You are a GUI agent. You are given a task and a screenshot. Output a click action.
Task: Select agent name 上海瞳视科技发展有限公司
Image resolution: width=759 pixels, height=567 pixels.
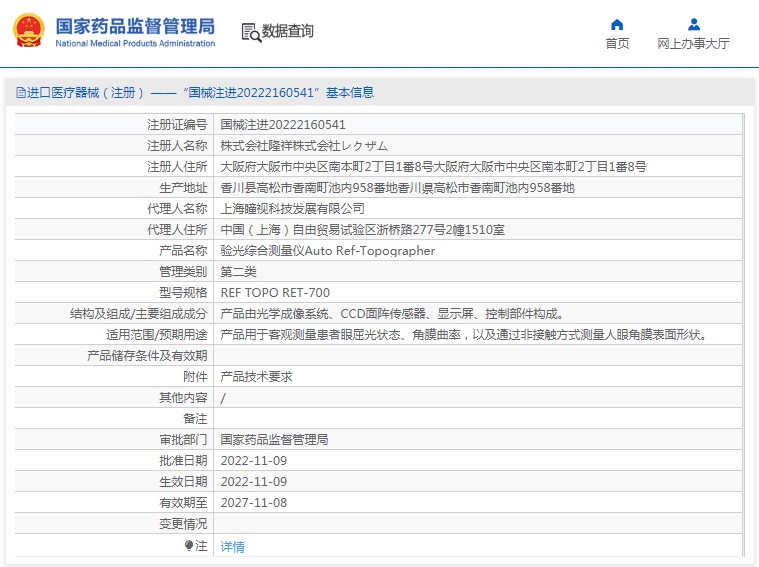tap(292, 209)
